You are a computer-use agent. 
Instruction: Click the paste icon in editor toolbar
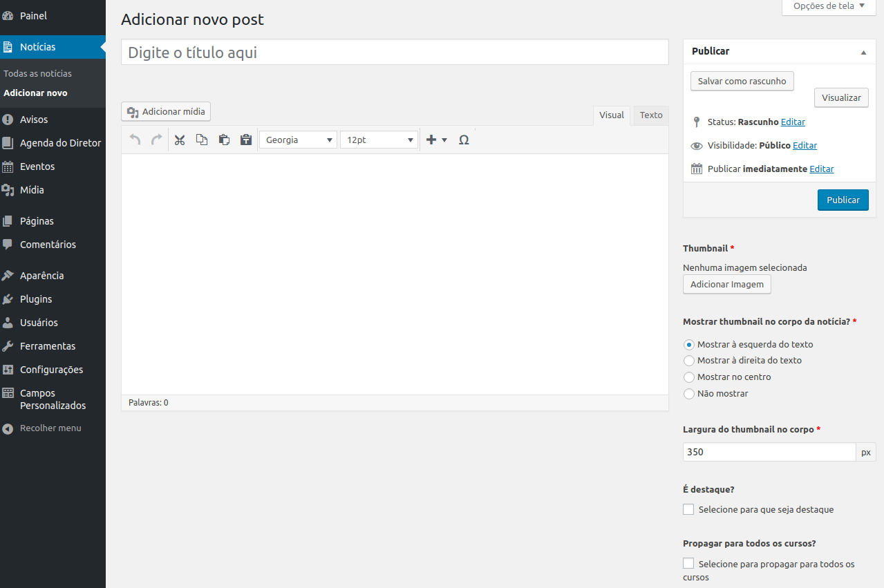point(224,140)
